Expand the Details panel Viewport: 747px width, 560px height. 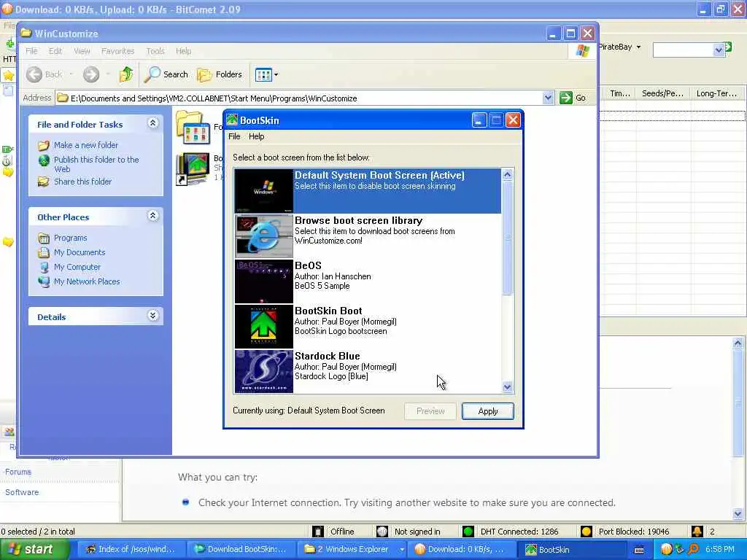click(153, 316)
